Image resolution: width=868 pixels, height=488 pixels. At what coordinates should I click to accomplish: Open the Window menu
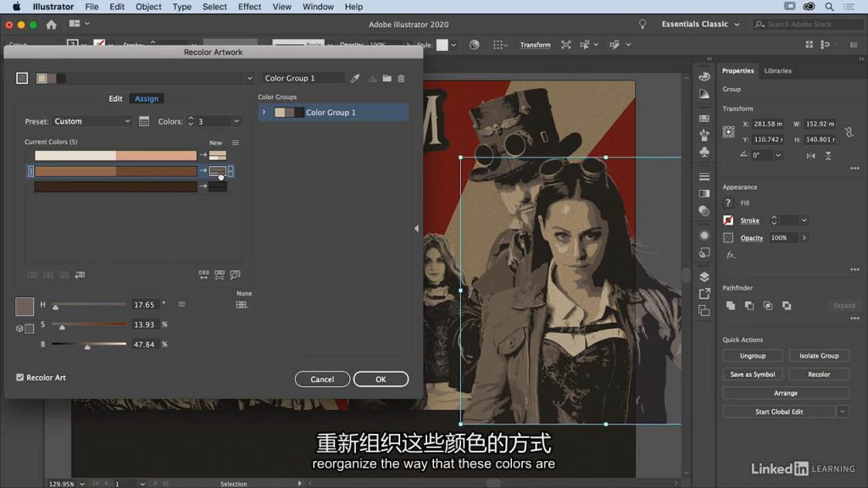pyautogui.click(x=318, y=7)
